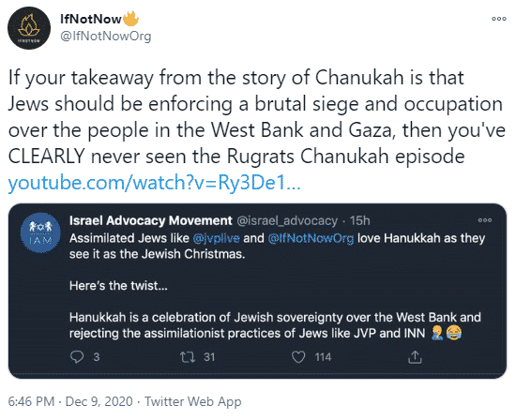Click the @jvplive mention
This screenshot has height=420, width=516.
[x=216, y=238]
